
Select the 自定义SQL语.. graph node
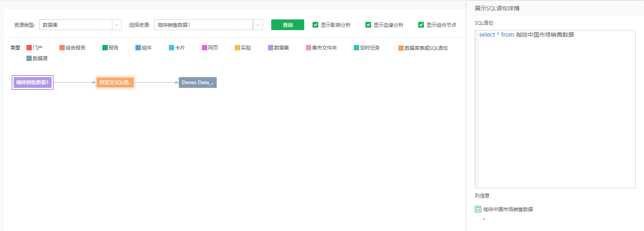pos(115,82)
